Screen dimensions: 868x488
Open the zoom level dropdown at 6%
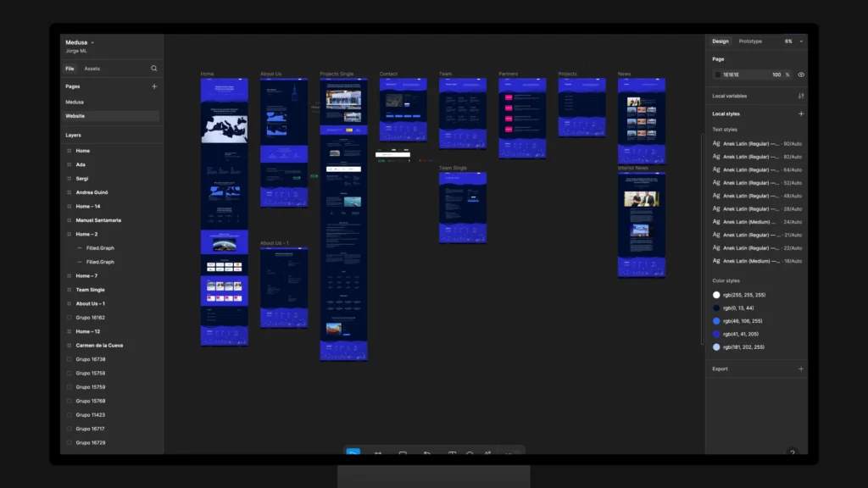coord(793,41)
